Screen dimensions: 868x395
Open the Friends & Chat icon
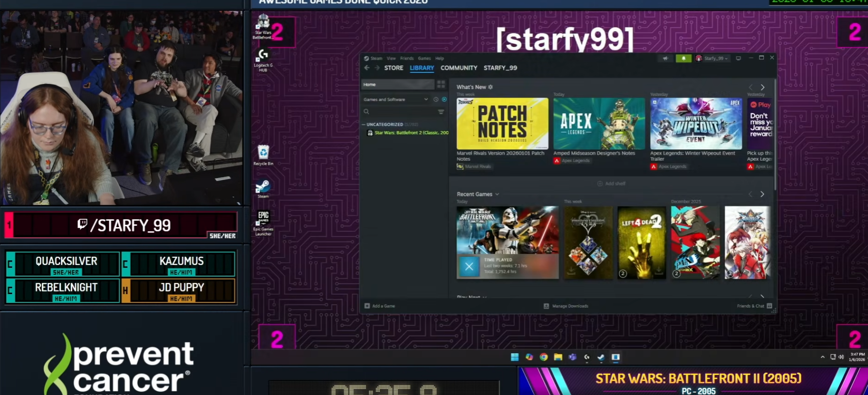tap(769, 306)
